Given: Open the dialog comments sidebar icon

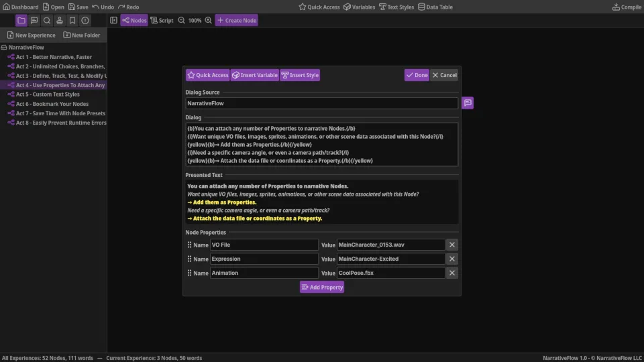Looking at the screenshot, I should [34, 21].
